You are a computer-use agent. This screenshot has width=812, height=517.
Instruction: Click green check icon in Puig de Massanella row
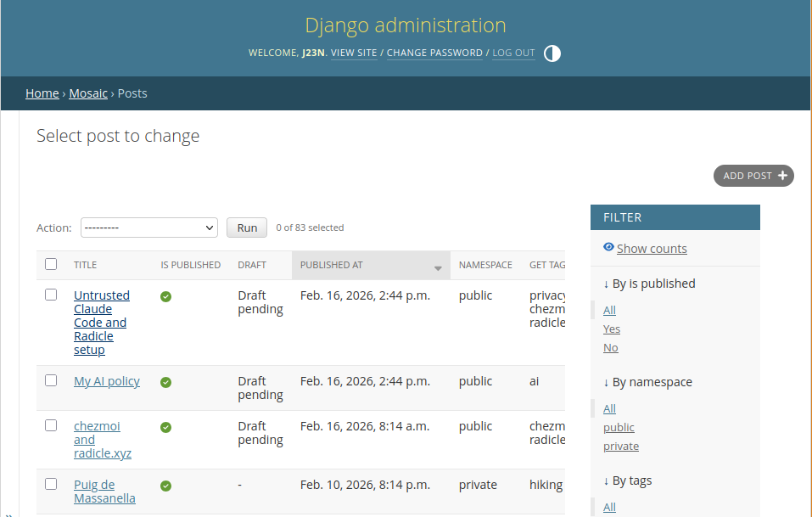[166, 486]
